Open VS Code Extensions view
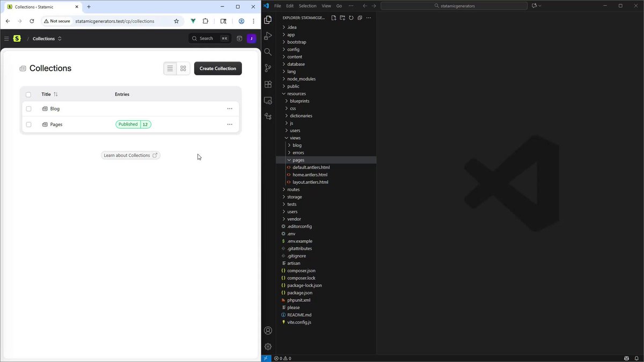 point(268,84)
